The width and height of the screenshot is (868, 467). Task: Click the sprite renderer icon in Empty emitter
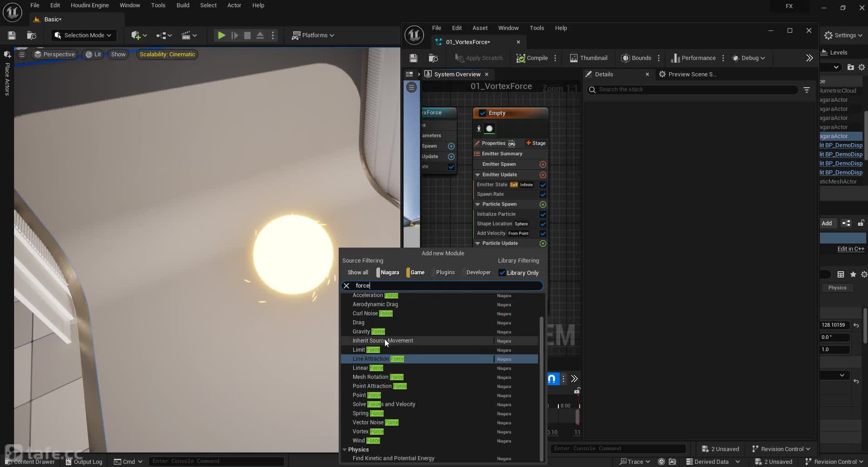tap(489, 129)
